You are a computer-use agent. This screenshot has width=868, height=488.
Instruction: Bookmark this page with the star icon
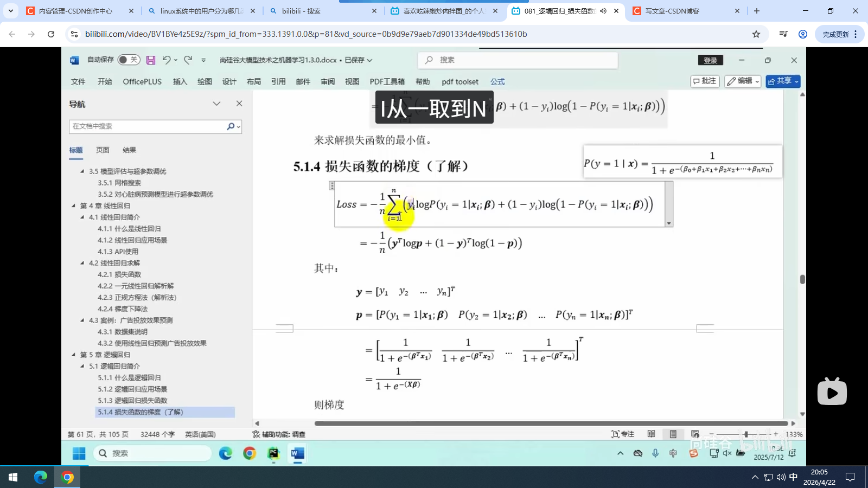[x=756, y=34]
